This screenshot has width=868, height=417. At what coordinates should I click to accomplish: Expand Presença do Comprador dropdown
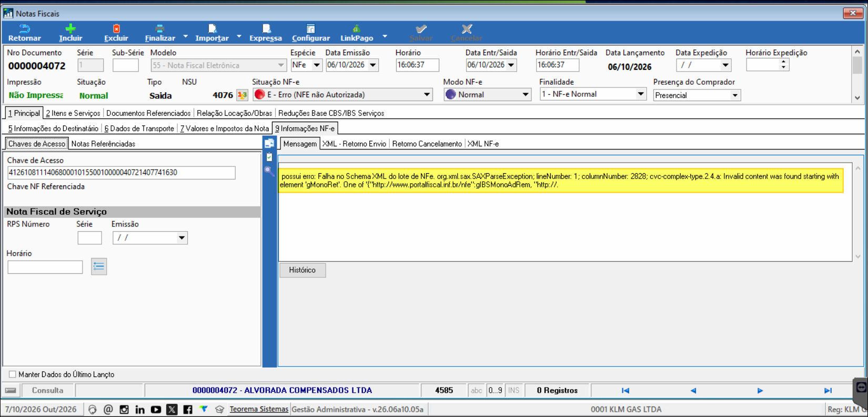click(x=735, y=95)
